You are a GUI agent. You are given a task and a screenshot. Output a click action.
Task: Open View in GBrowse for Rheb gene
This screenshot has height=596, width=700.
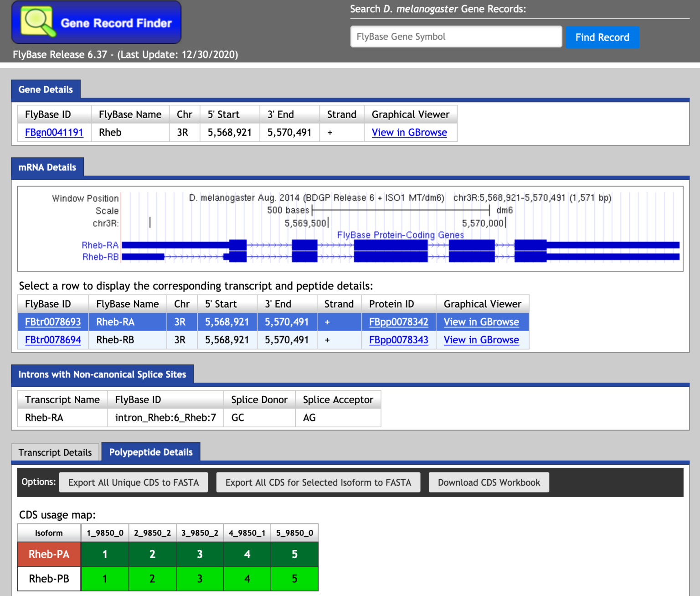pos(409,133)
